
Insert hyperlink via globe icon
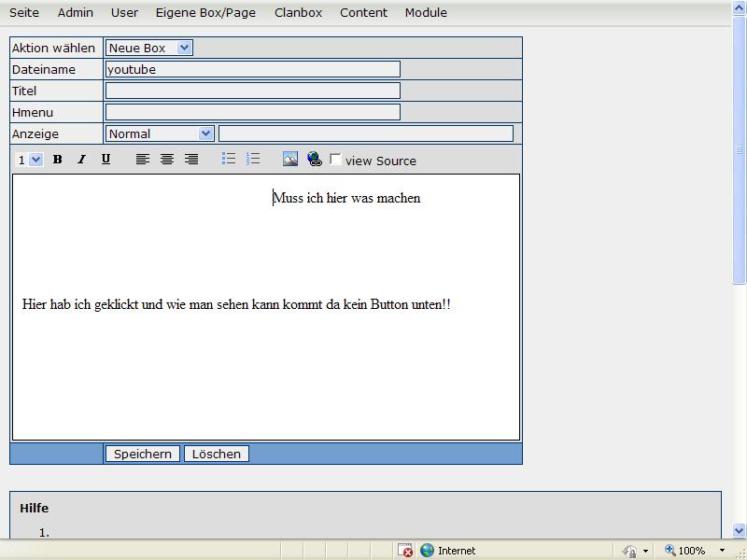tap(315, 159)
